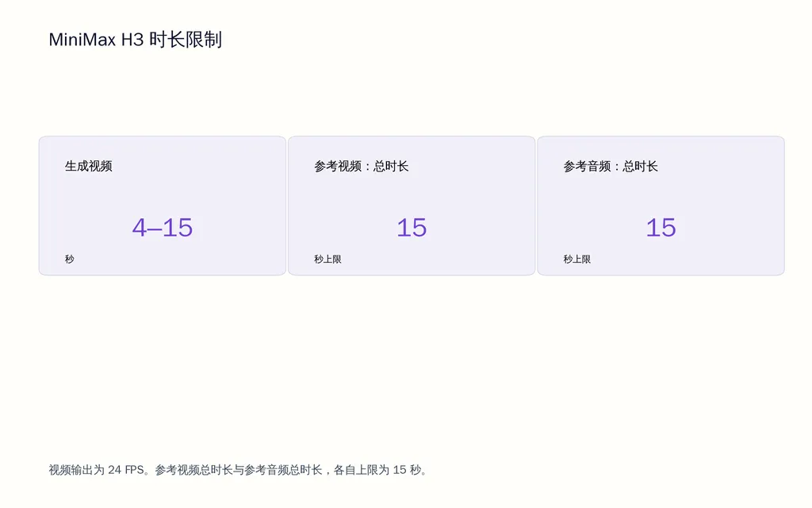Viewport: 812px width, 508px height.
Task: Click the '15' value in 参考音频 card
Action: pyautogui.click(x=661, y=228)
